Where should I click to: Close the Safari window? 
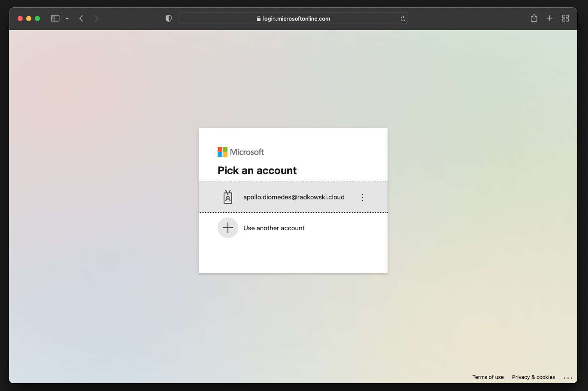click(x=20, y=18)
